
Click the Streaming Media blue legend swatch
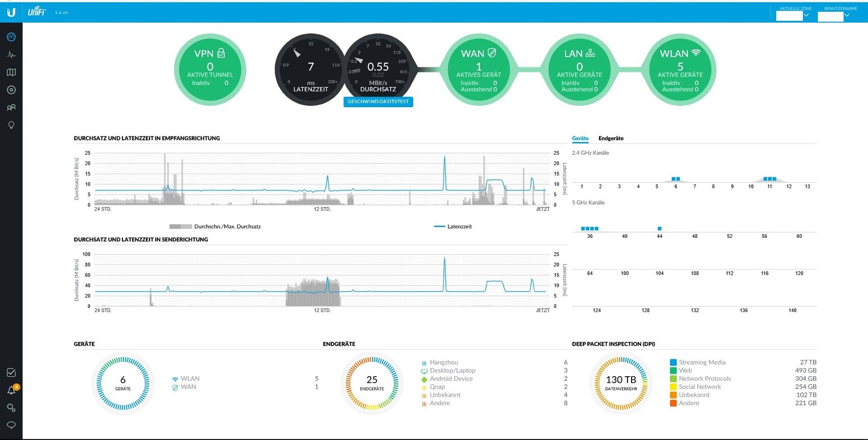click(673, 362)
